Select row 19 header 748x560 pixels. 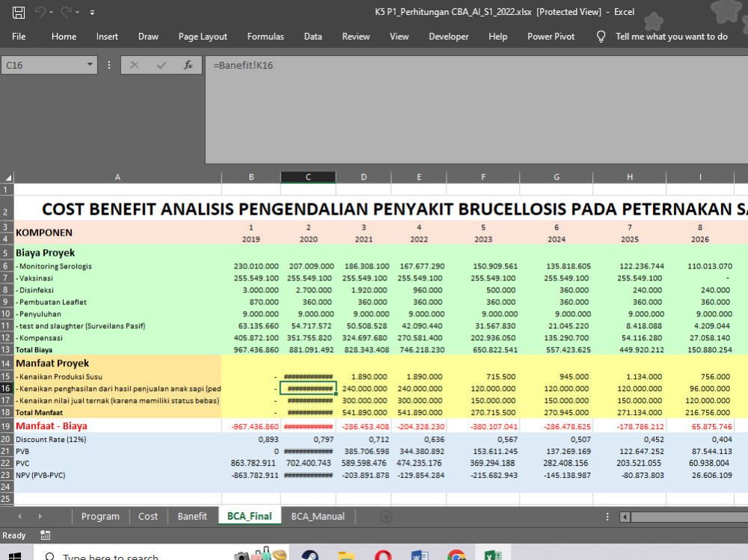point(7,425)
